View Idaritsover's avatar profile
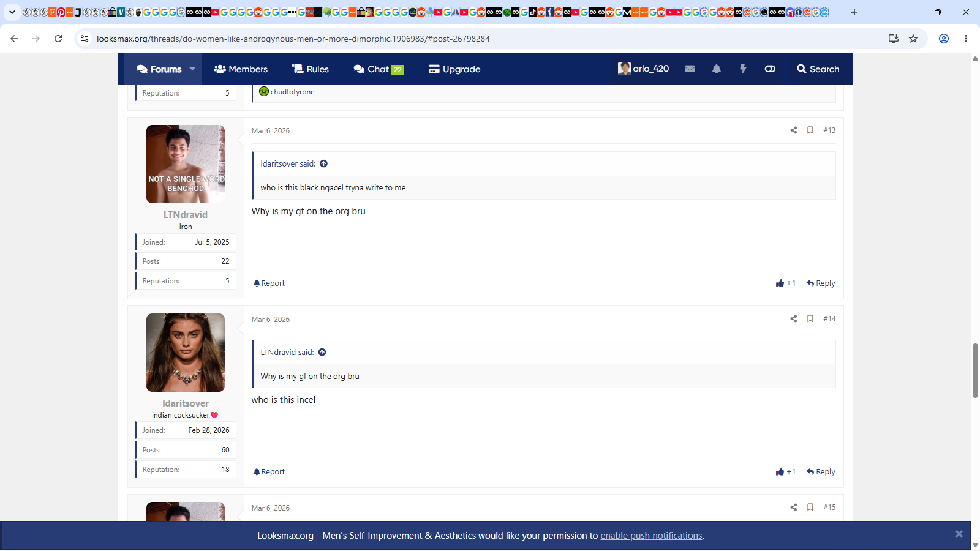The width and height of the screenshot is (980, 551). [186, 353]
